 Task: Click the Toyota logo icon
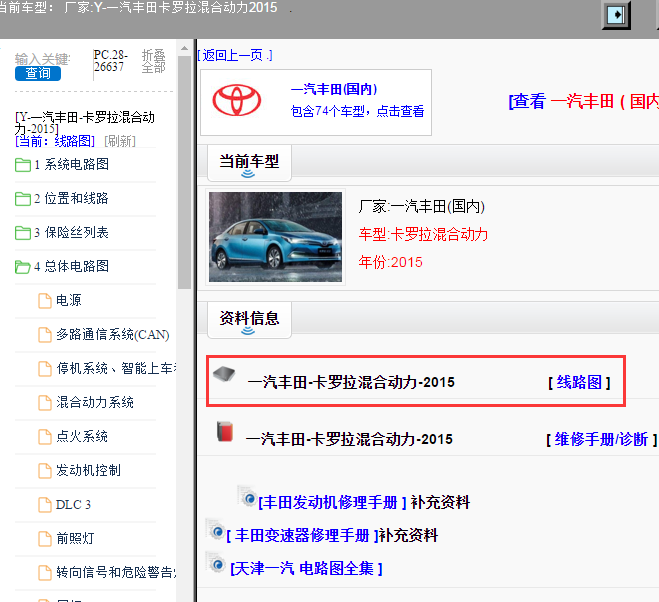237,100
